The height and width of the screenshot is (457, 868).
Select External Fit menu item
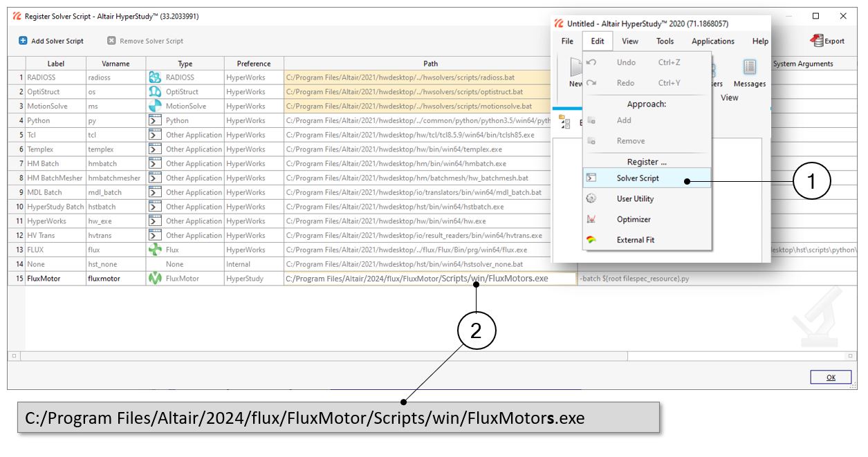[635, 240]
